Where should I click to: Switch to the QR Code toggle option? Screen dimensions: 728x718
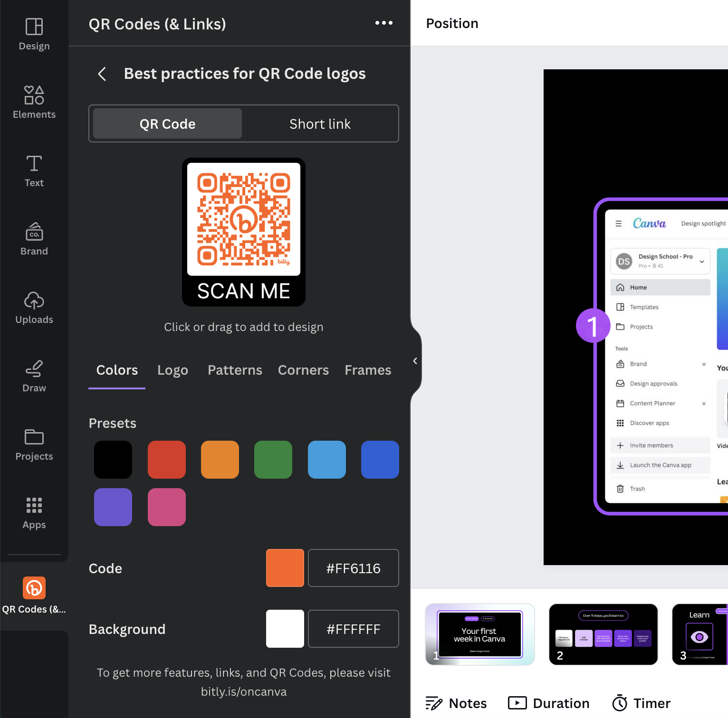click(167, 123)
